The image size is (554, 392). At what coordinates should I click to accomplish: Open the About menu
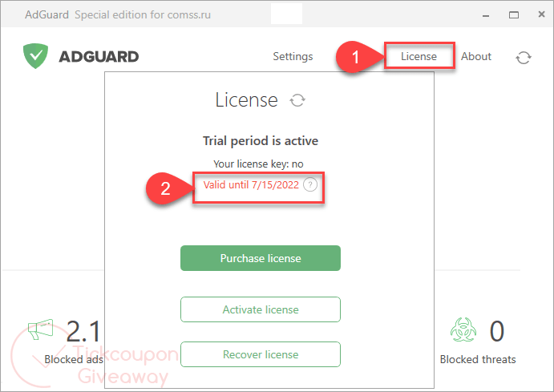476,56
